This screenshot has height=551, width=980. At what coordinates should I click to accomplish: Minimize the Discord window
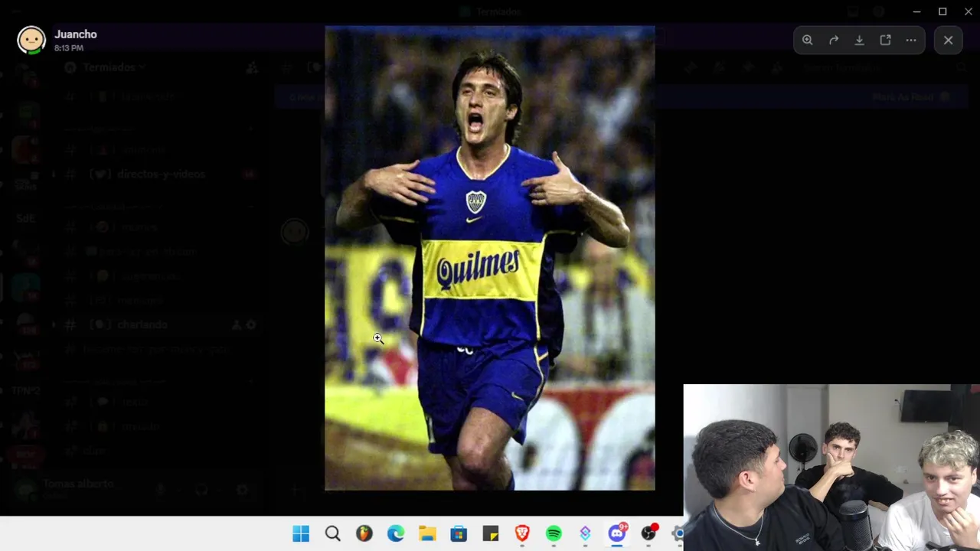click(916, 11)
